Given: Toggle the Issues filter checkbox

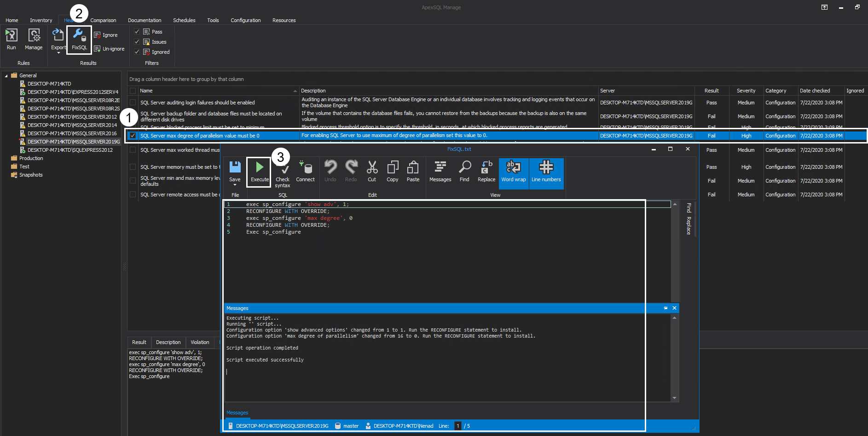Looking at the screenshot, I should 137,42.
